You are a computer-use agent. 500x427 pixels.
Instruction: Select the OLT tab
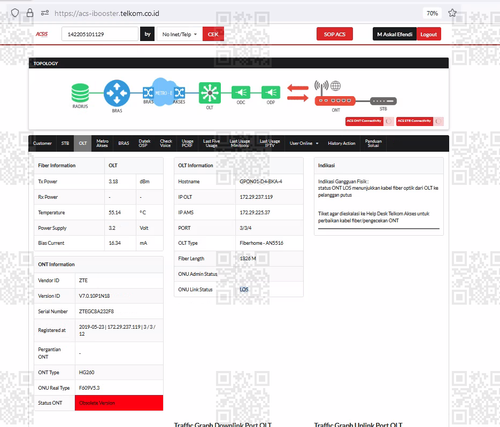pyautogui.click(x=83, y=143)
